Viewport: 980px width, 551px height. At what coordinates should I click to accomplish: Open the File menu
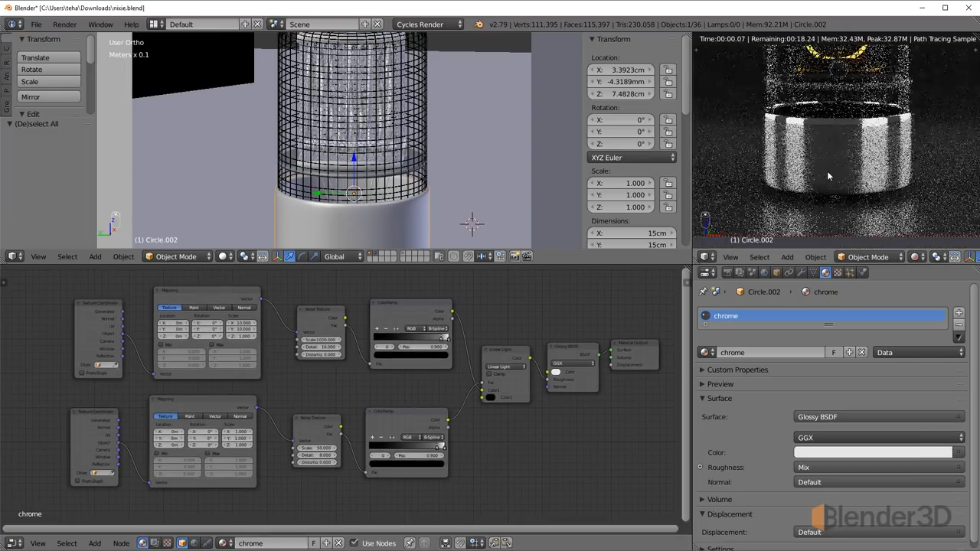point(36,24)
